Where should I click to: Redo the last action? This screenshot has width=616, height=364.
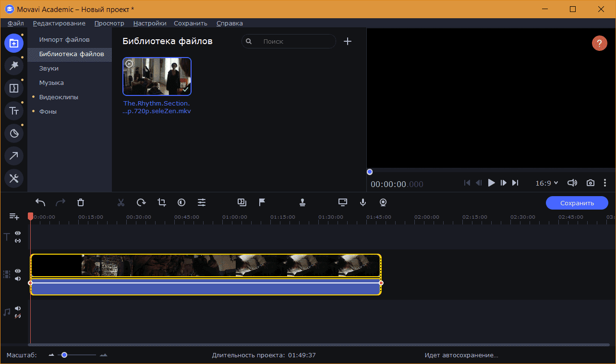(x=60, y=202)
